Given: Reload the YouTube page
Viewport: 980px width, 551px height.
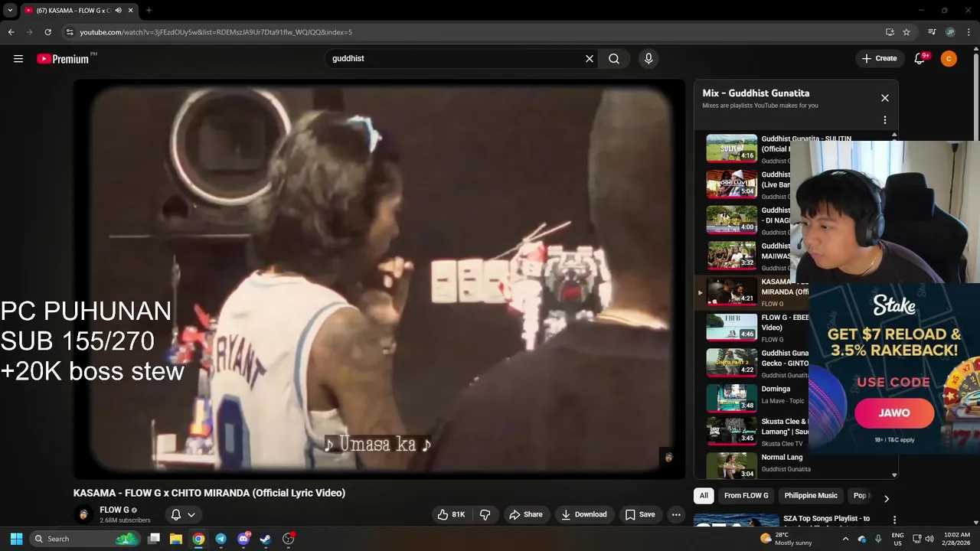Looking at the screenshot, I should (47, 32).
